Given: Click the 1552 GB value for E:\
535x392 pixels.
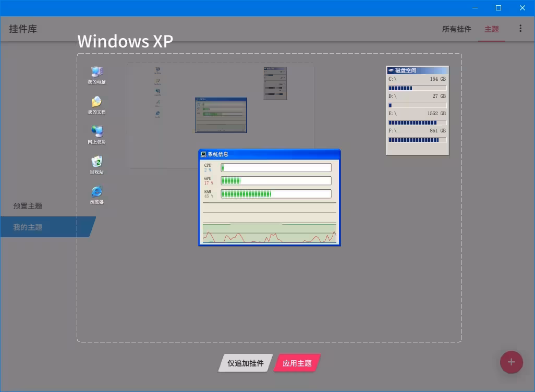Looking at the screenshot, I should tap(436, 113).
